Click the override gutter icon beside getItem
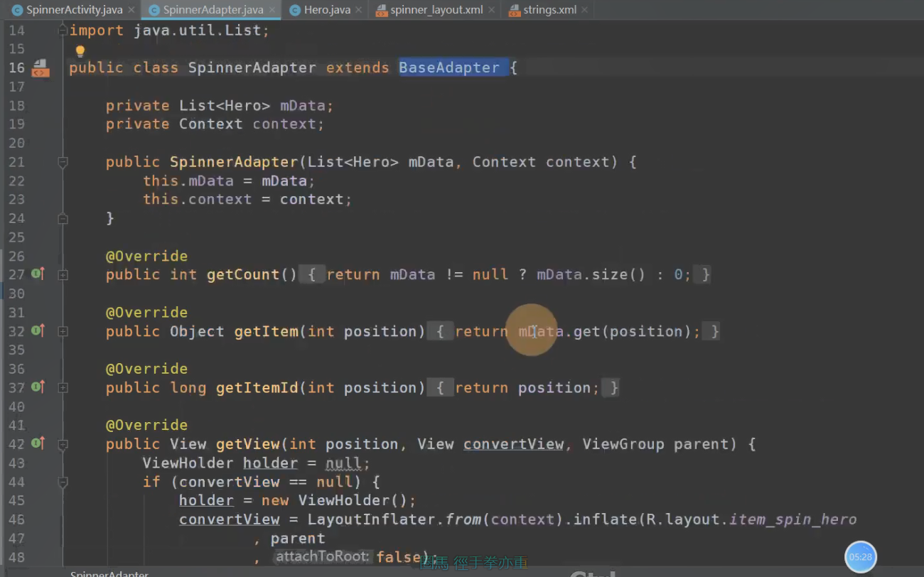The height and width of the screenshot is (577, 924). click(38, 330)
